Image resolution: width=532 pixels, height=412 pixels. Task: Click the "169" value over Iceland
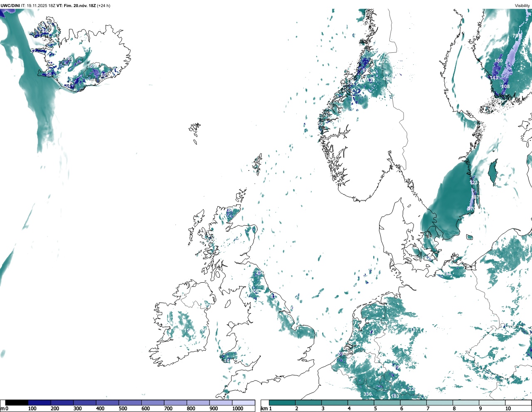pos(91,66)
